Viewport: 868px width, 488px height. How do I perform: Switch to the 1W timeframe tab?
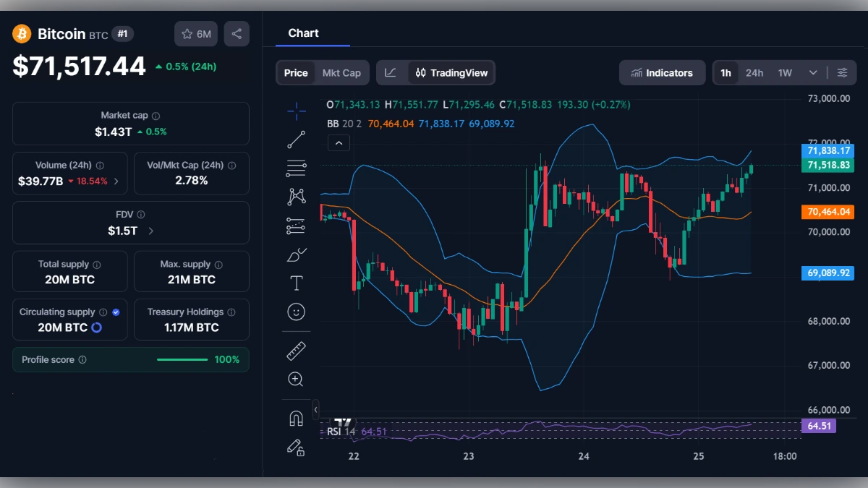click(783, 72)
